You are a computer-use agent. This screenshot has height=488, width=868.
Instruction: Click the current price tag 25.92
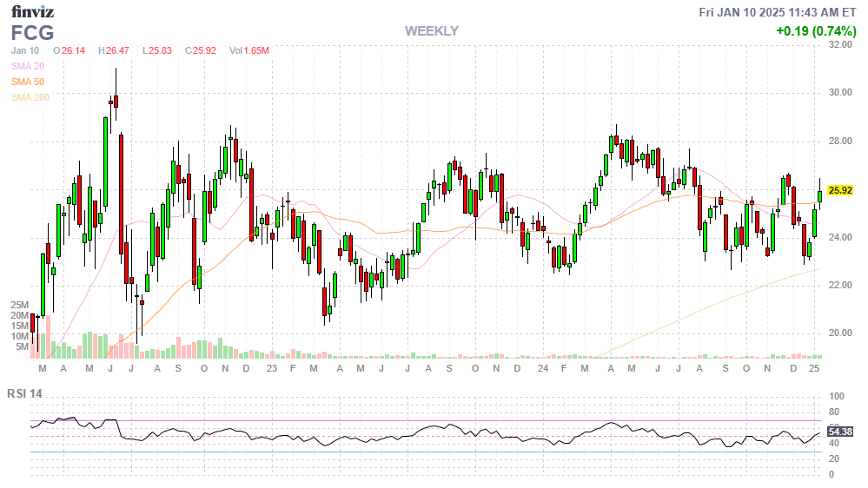click(x=840, y=191)
